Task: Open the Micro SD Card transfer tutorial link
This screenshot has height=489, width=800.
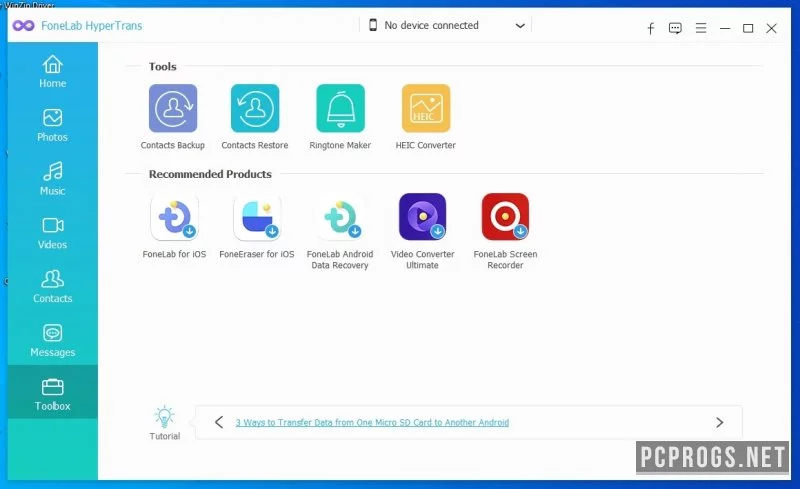Action: coord(372,423)
